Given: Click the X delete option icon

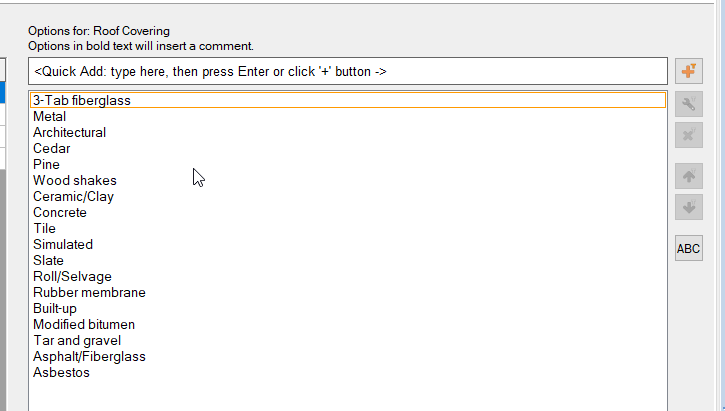Looking at the screenshot, I should click(688, 134).
